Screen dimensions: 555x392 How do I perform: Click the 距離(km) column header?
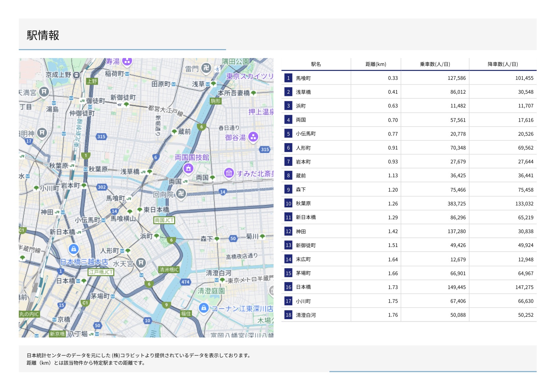pyautogui.click(x=376, y=64)
